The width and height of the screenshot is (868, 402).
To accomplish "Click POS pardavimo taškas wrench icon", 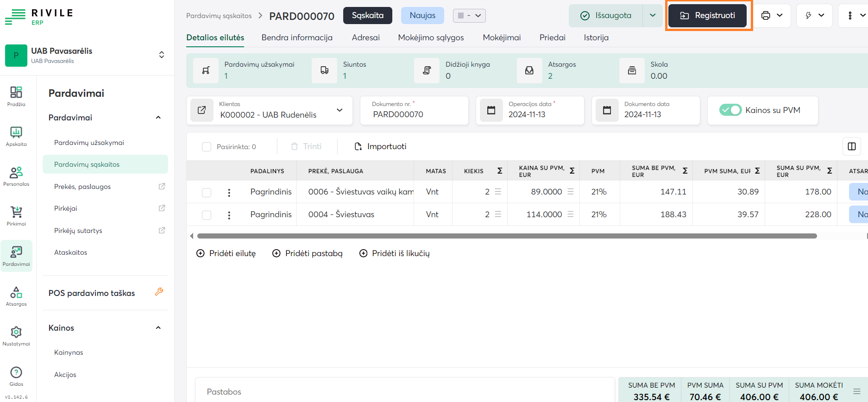I will (x=159, y=292).
